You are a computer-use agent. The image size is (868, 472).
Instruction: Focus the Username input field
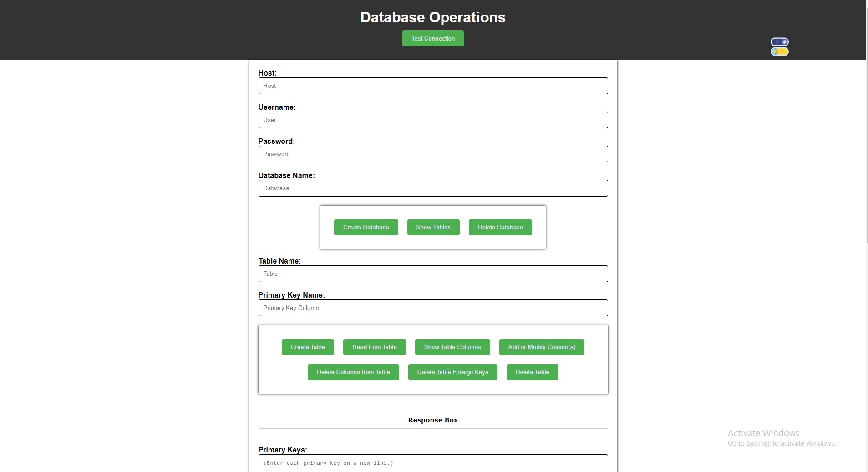tap(433, 120)
